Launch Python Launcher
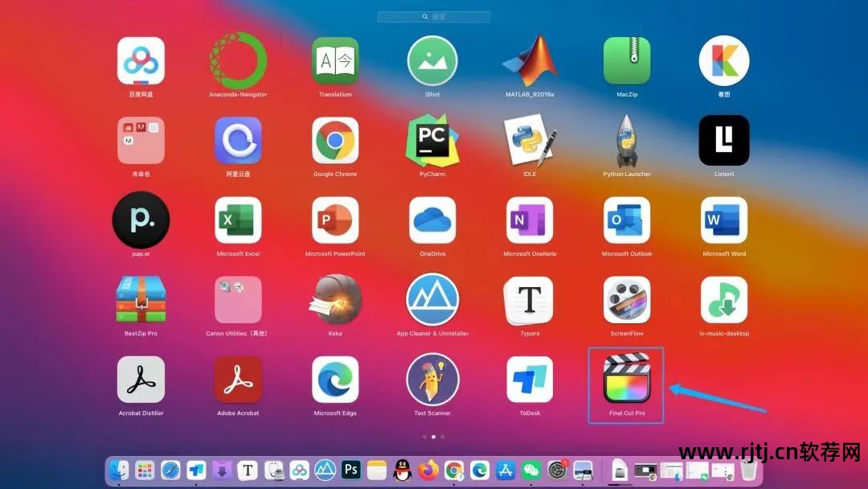The image size is (868, 489). [627, 141]
